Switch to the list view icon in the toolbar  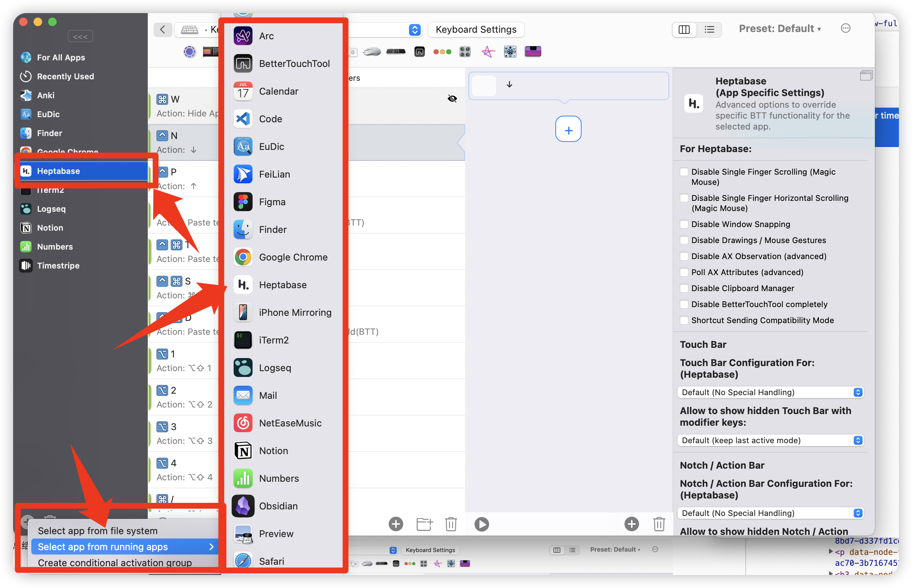[709, 29]
